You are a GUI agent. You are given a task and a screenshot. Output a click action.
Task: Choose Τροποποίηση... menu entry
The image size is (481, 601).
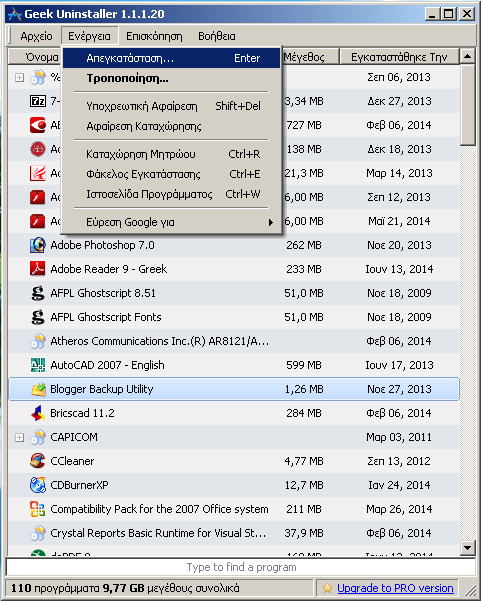[172, 78]
